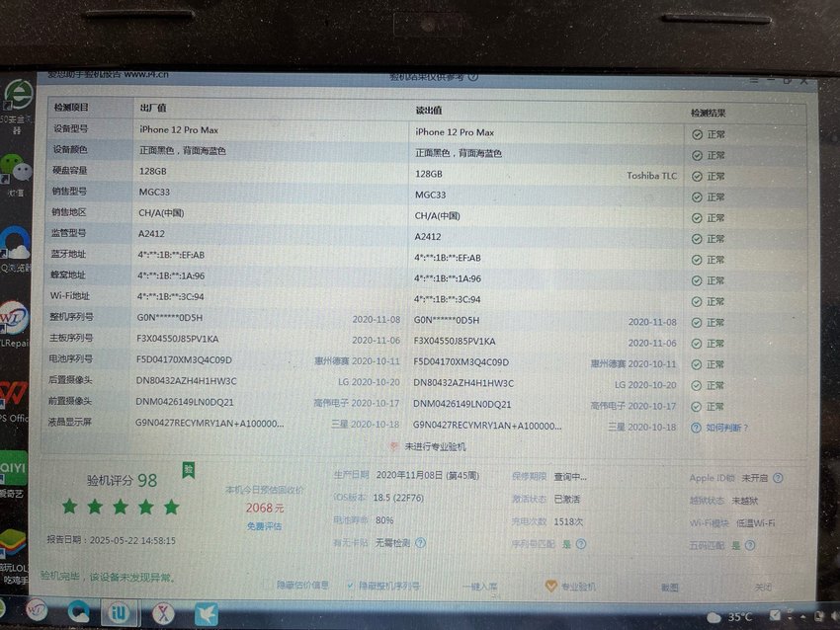Open the white bird taskbar icon
Image resolution: width=840 pixels, height=630 pixels.
(x=207, y=614)
